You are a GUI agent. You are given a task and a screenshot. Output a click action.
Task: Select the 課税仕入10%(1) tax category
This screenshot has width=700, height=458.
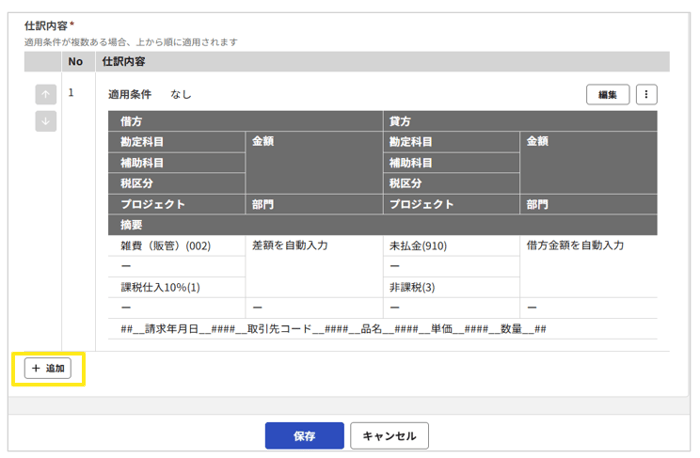(x=161, y=286)
